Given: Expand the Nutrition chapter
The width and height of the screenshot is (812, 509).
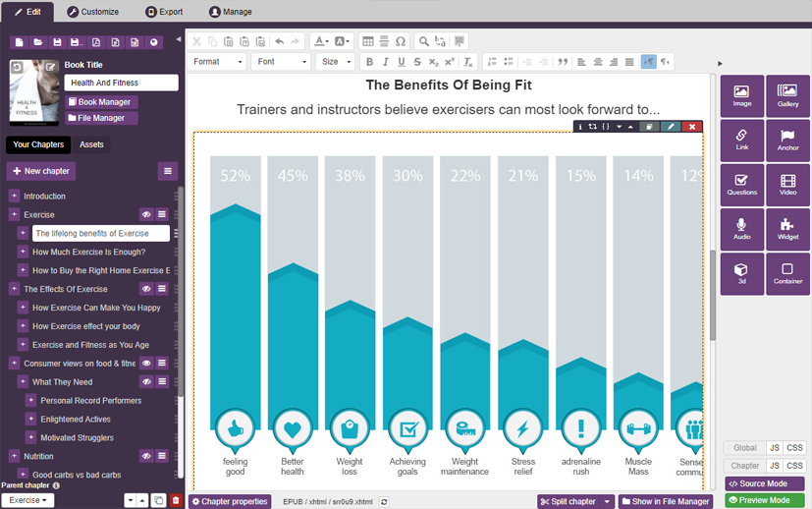Looking at the screenshot, I should 14,456.
